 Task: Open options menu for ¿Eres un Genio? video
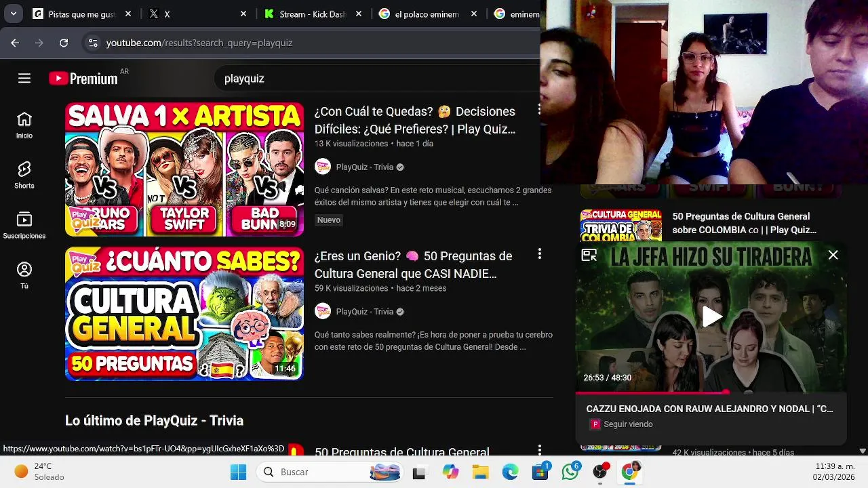(539, 253)
